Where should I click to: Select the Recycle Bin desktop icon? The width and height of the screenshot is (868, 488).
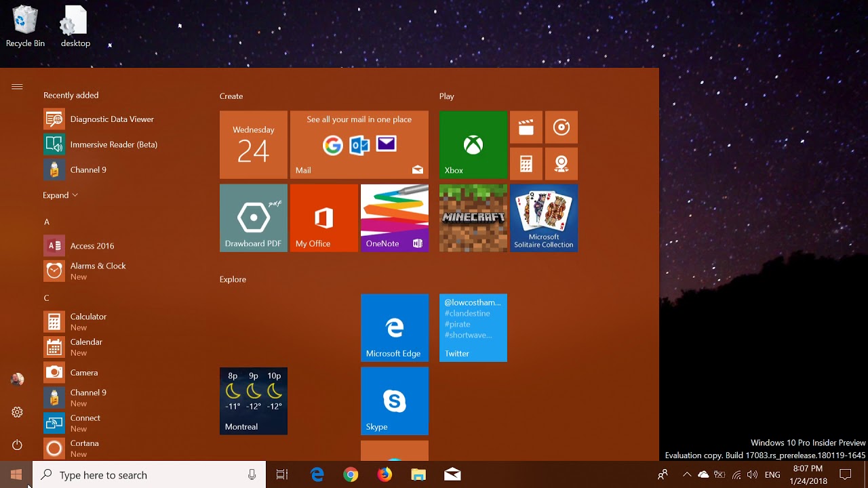25,27
